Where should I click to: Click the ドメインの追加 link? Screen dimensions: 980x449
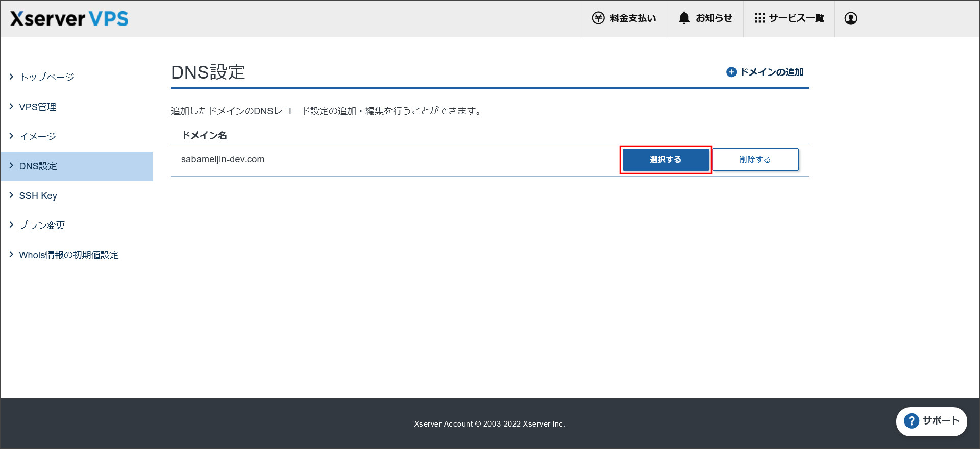point(771,72)
